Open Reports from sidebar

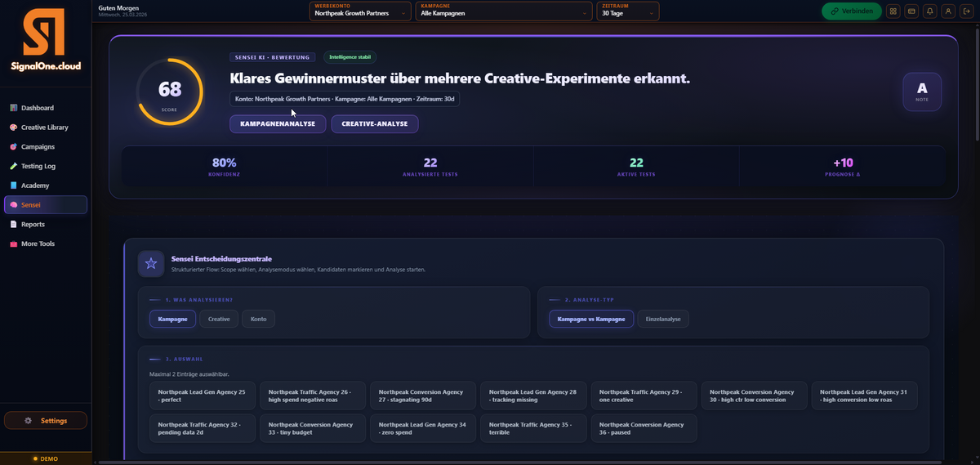click(46, 224)
